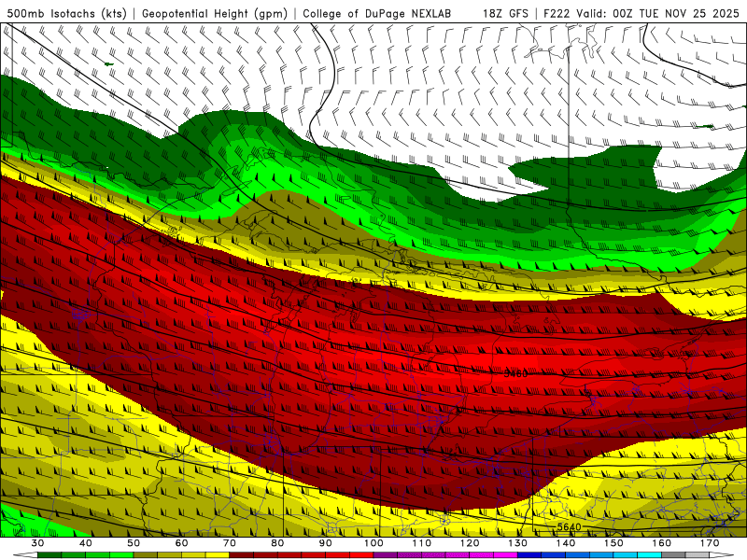The height and width of the screenshot is (560, 747).
Task: Click the gray swatch right of 160
Action: pyautogui.click(x=673, y=555)
